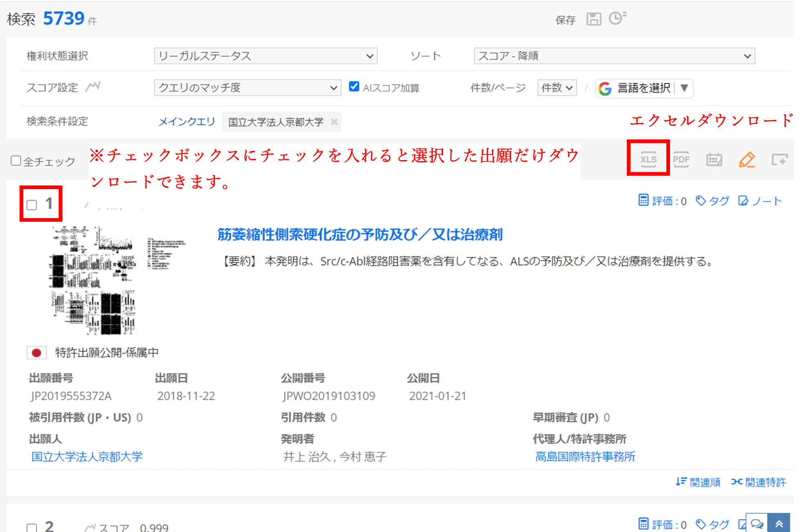The height and width of the screenshot is (532, 809).
Task: Open the 筋萎縮性側索硬化症 patent title link
Action: point(359,234)
